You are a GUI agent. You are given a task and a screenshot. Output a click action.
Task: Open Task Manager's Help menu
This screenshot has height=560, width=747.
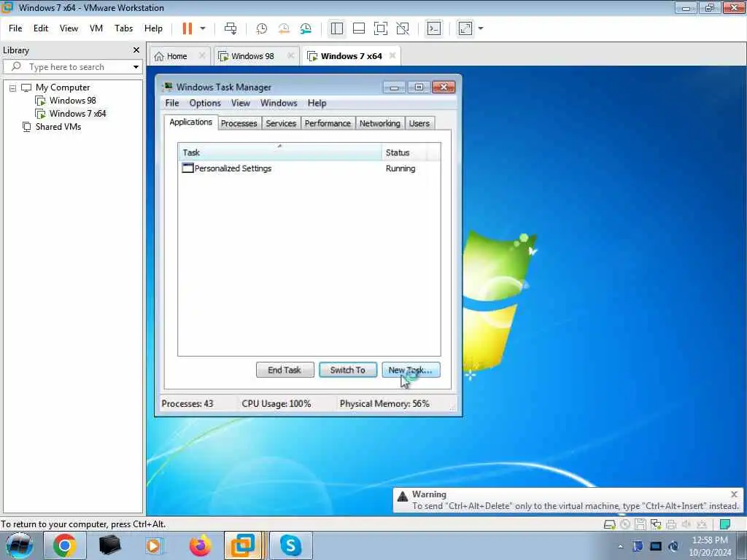click(x=317, y=104)
